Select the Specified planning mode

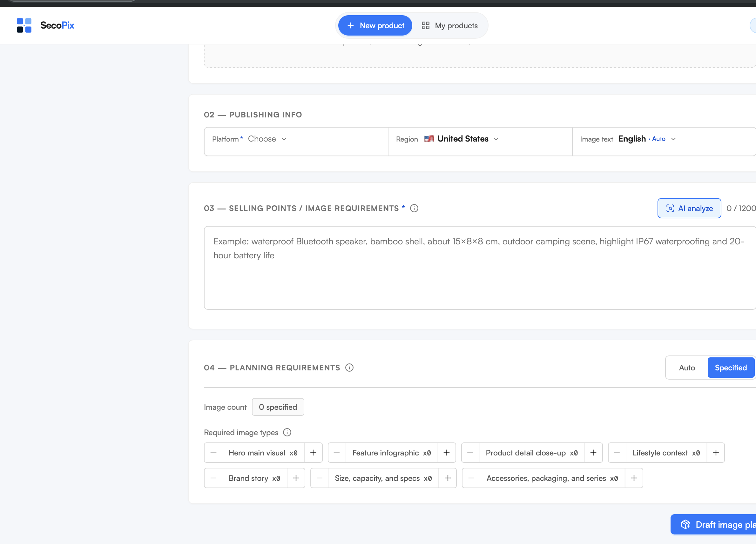tap(730, 368)
